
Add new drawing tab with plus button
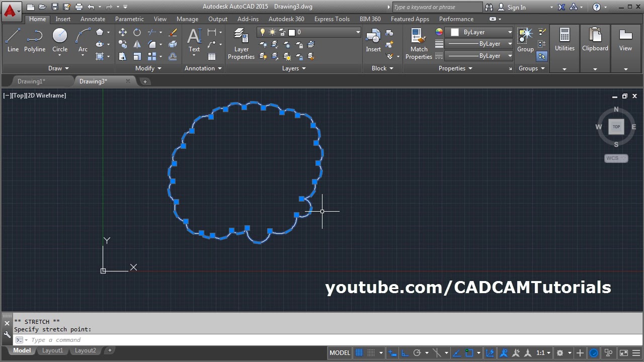(x=145, y=81)
